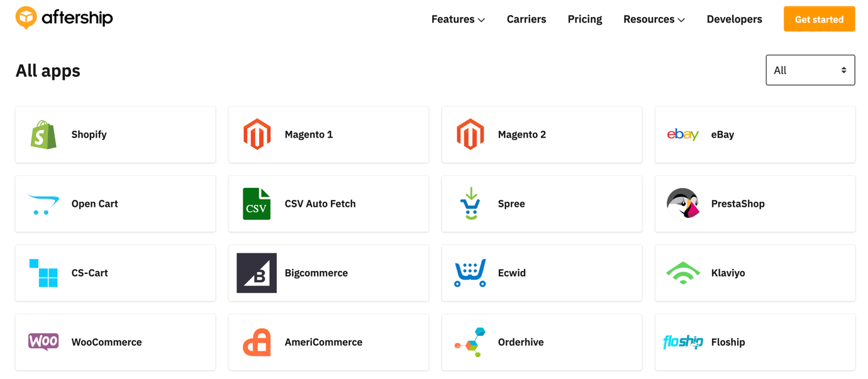Click the Shopify bag icon
This screenshot has height=379, width=868.
click(43, 135)
